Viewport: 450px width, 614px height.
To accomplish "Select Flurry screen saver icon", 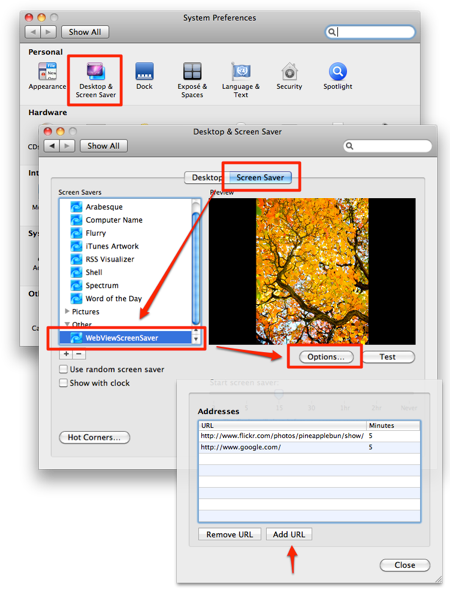I will tap(76, 233).
